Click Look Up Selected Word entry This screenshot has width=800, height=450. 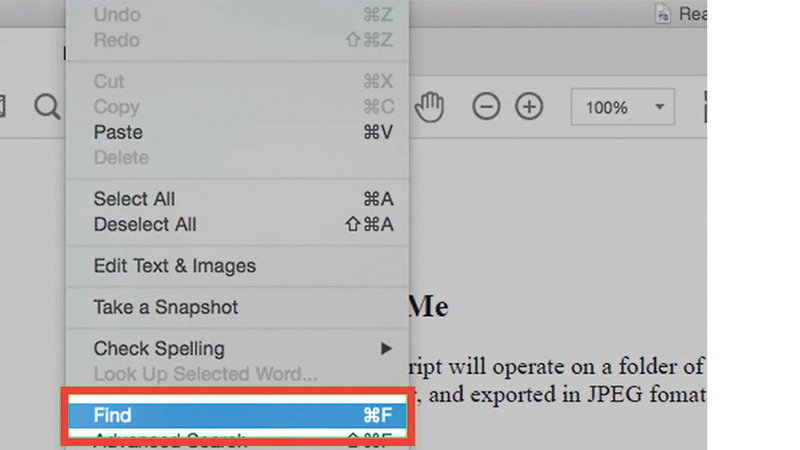(205, 374)
